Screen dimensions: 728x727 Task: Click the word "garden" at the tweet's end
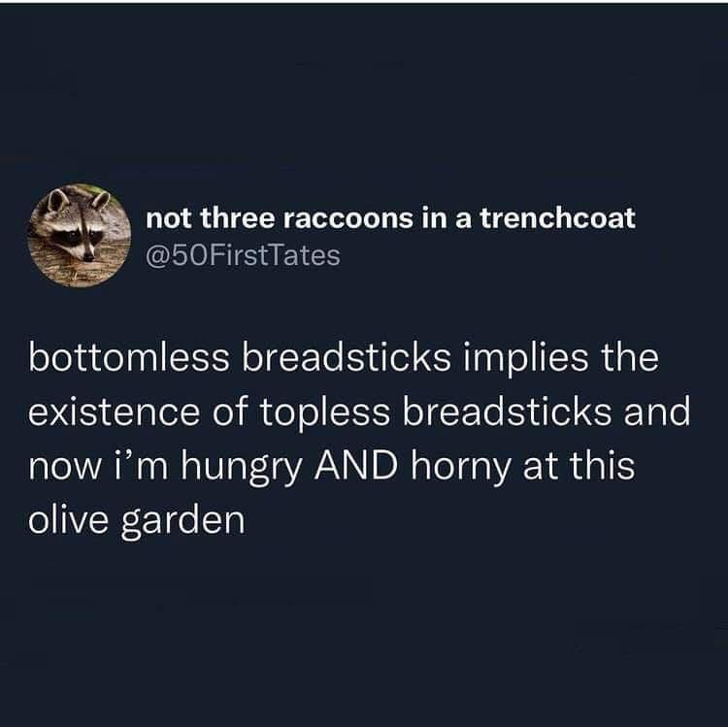click(x=182, y=522)
